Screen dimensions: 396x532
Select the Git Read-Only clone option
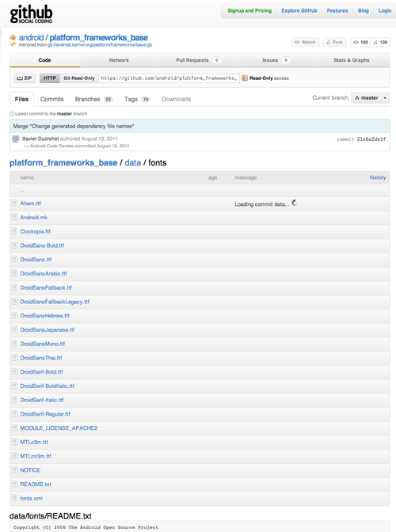[x=79, y=78]
